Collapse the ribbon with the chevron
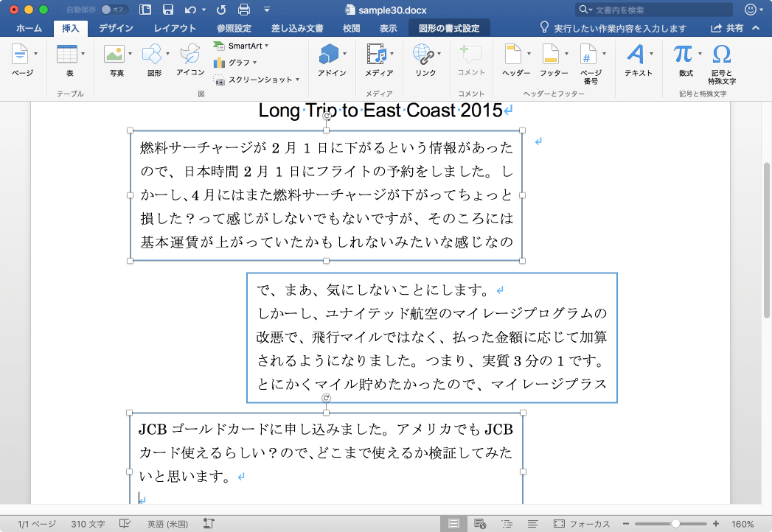This screenshot has width=772, height=532. pyautogui.click(x=756, y=28)
